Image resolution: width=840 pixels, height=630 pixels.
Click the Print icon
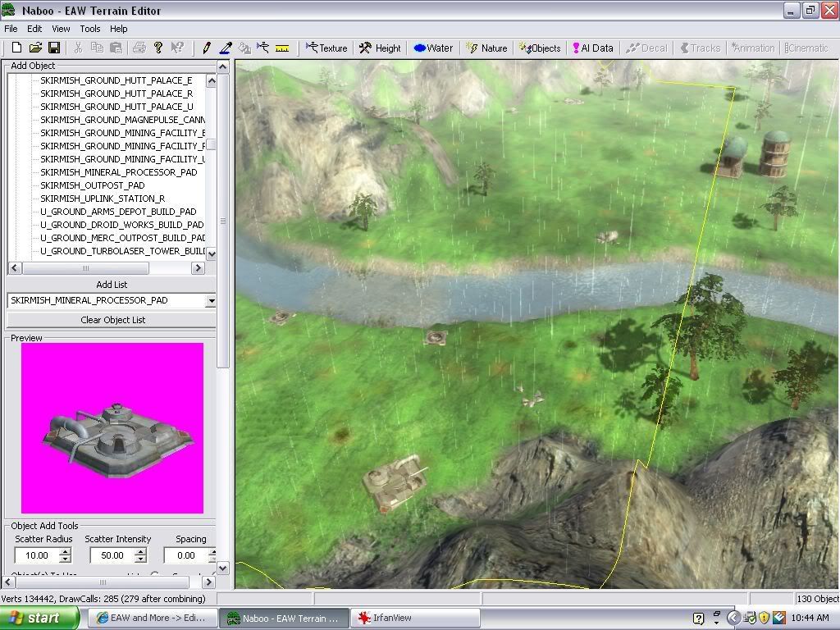click(139, 48)
